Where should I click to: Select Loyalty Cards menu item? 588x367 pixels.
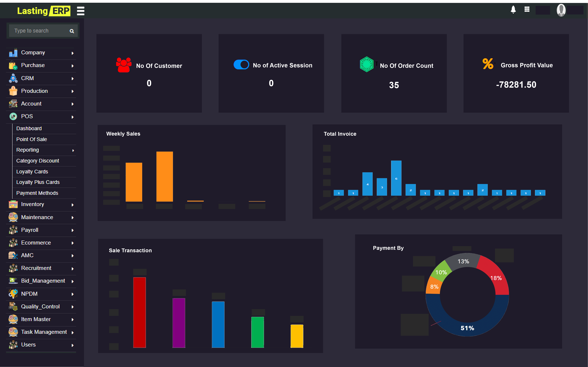coord(32,172)
